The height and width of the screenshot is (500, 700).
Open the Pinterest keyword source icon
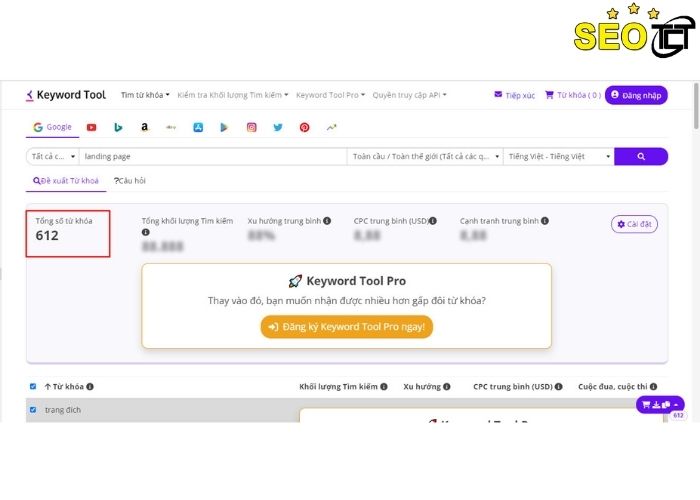[x=304, y=127]
